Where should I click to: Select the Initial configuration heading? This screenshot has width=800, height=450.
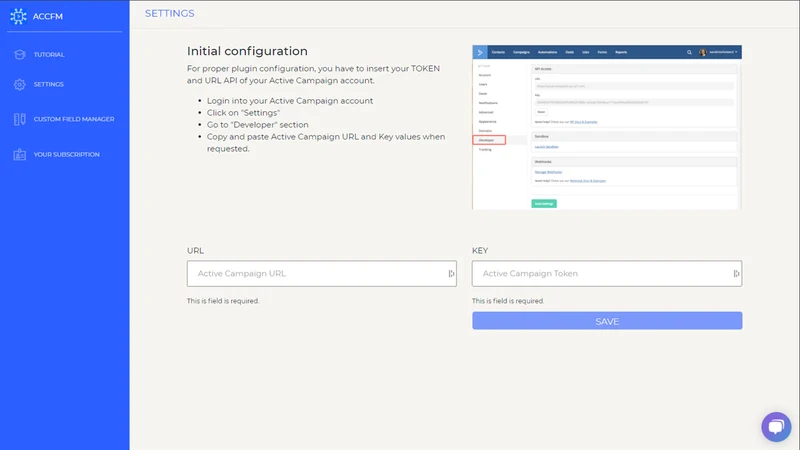pos(247,51)
